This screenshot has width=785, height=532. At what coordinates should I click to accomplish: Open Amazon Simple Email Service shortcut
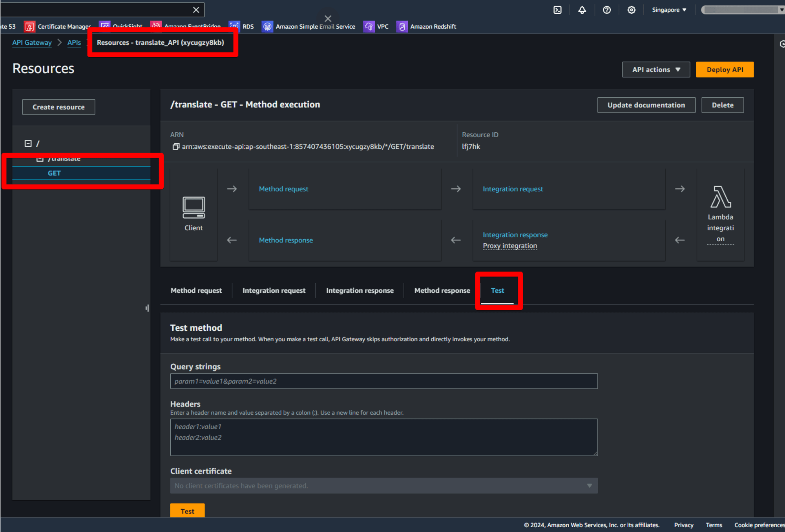pyautogui.click(x=309, y=27)
